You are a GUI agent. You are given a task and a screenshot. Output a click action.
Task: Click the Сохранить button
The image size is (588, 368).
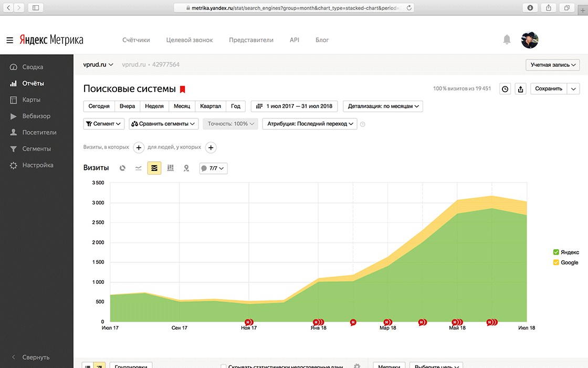(548, 89)
